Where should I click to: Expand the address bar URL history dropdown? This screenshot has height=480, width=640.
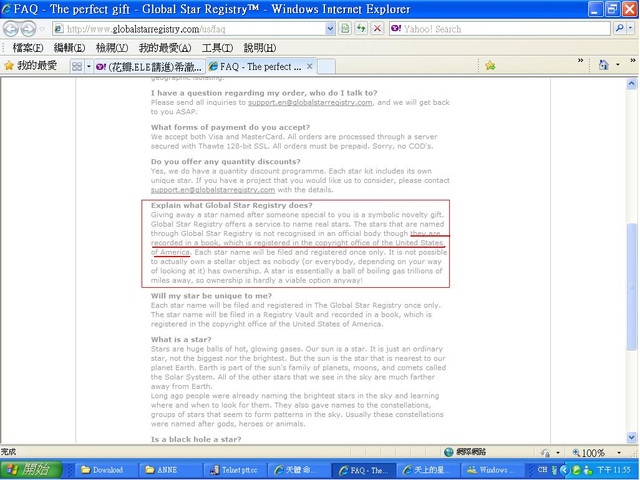click(331, 29)
